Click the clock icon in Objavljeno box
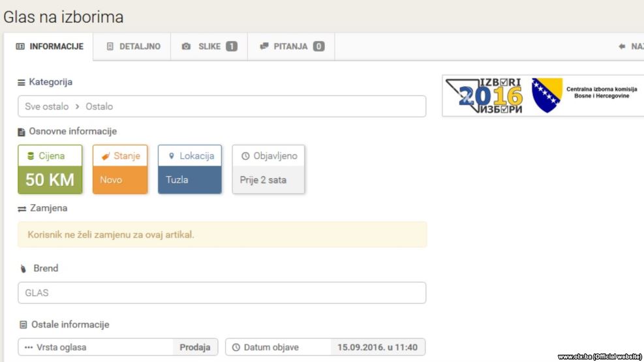644x362 pixels. tap(245, 156)
